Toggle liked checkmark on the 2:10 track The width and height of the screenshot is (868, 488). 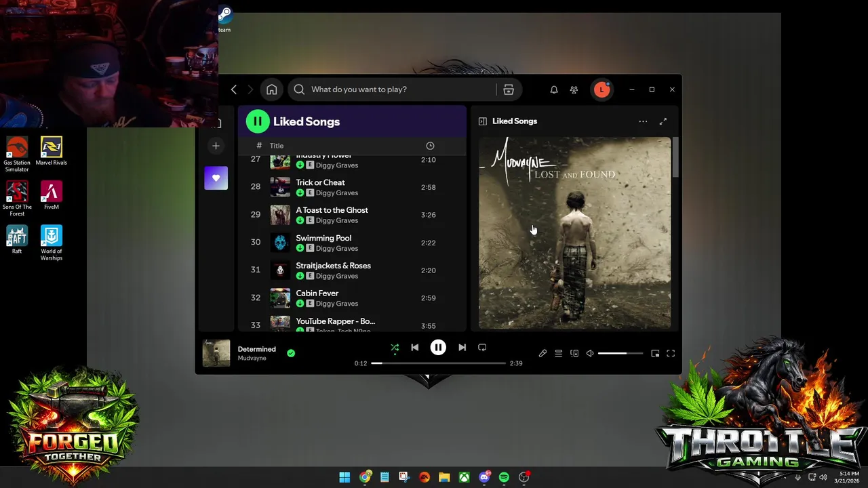[300, 165]
